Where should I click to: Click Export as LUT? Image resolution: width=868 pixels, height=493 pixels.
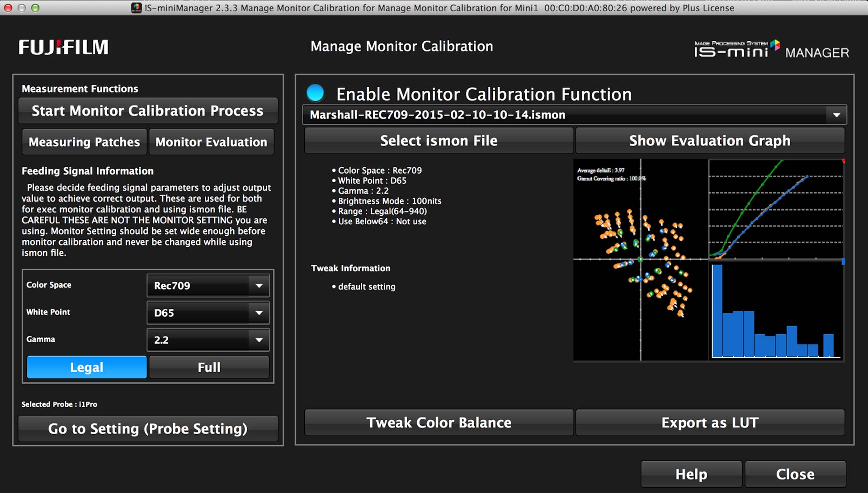pos(710,422)
